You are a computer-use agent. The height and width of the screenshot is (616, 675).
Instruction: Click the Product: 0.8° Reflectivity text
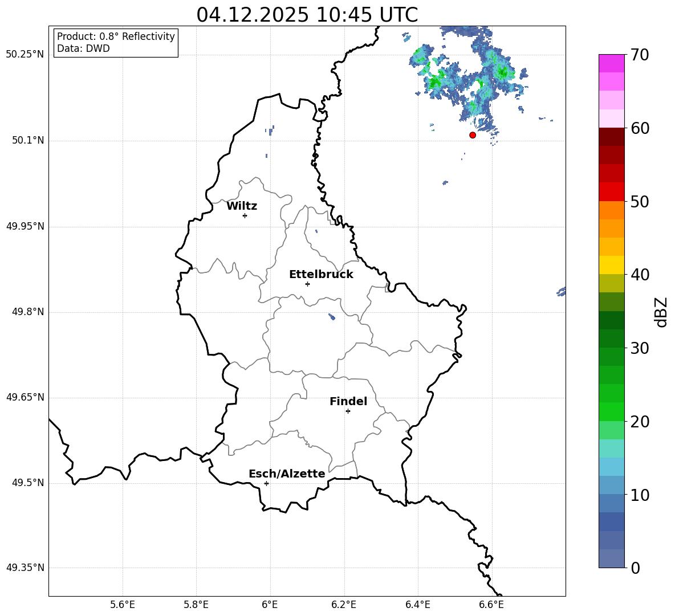click(116, 36)
